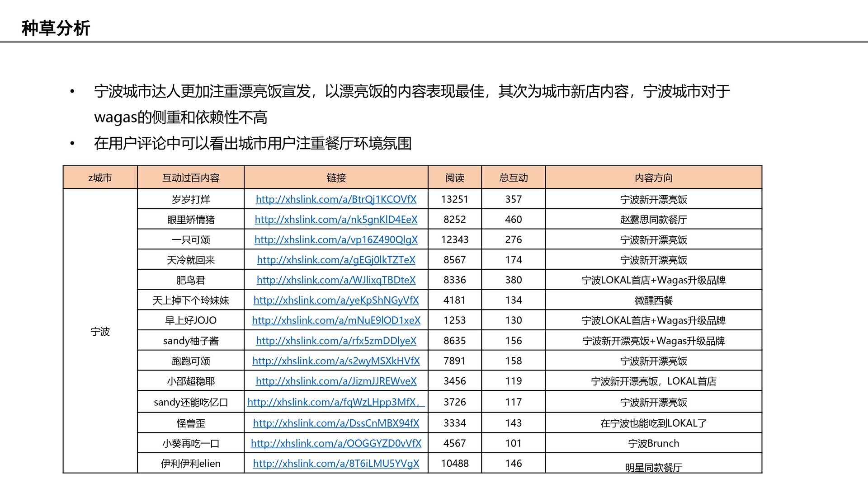Select the 赵露思同款餐厅 content cell
Viewport: 868px width, 488px height.
654,220
